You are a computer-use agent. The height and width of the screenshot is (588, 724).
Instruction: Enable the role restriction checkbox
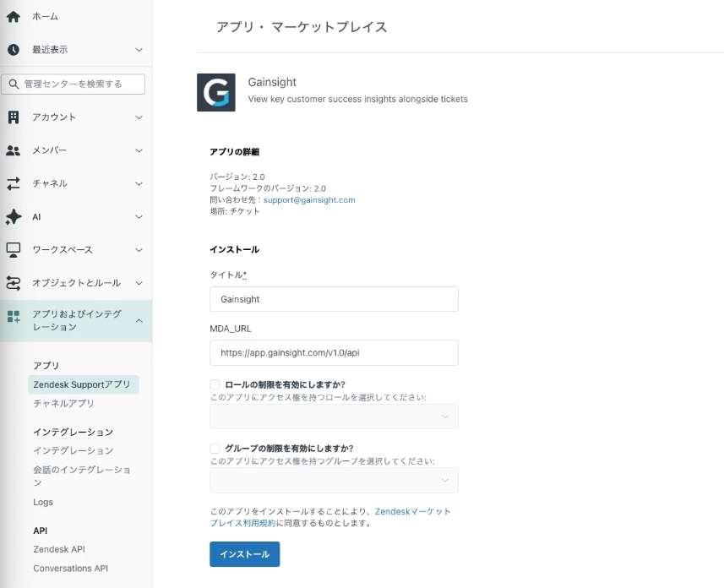[x=215, y=384]
